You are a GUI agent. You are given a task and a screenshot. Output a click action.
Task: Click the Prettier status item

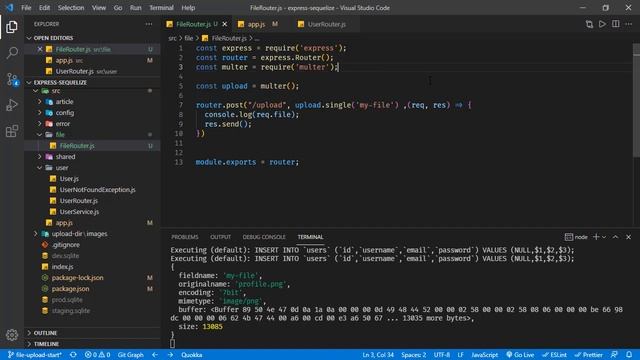point(588,355)
